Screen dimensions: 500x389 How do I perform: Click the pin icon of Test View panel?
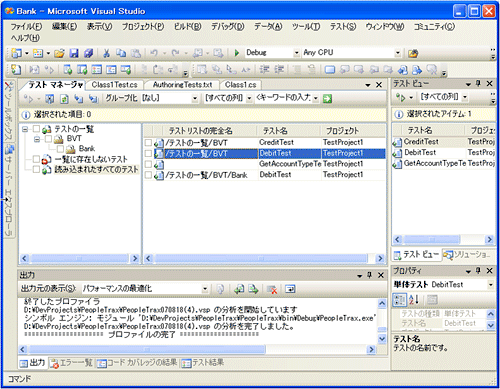(x=478, y=84)
